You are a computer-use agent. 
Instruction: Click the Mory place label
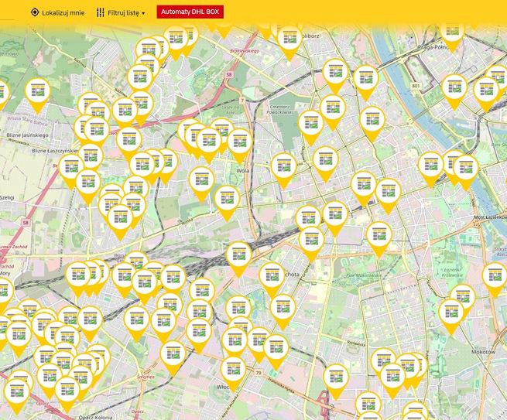pyautogui.click(x=5, y=273)
